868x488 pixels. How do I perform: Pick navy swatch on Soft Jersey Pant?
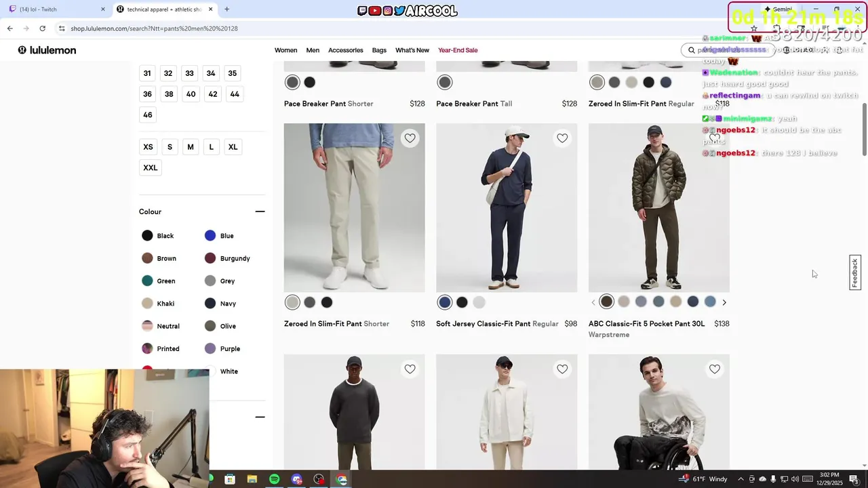point(444,302)
